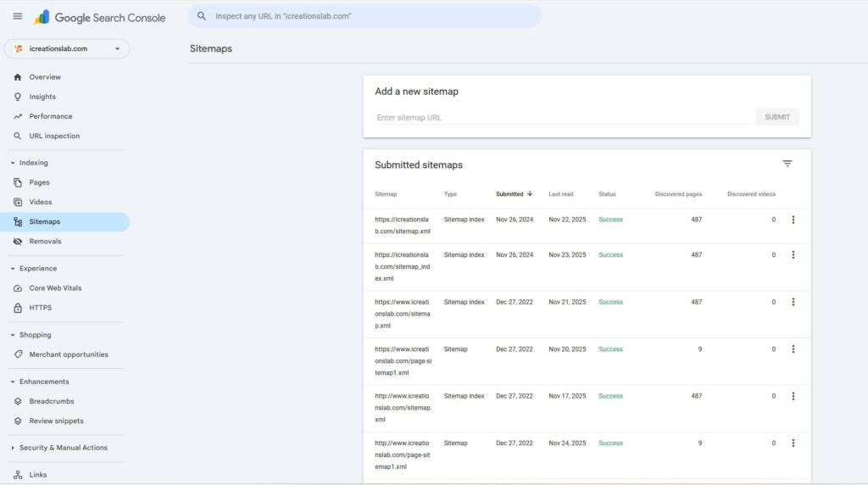Image resolution: width=868 pixels, height=485 pixels.
Task: Open Merchant opportunities page
Action: (69, 354)
